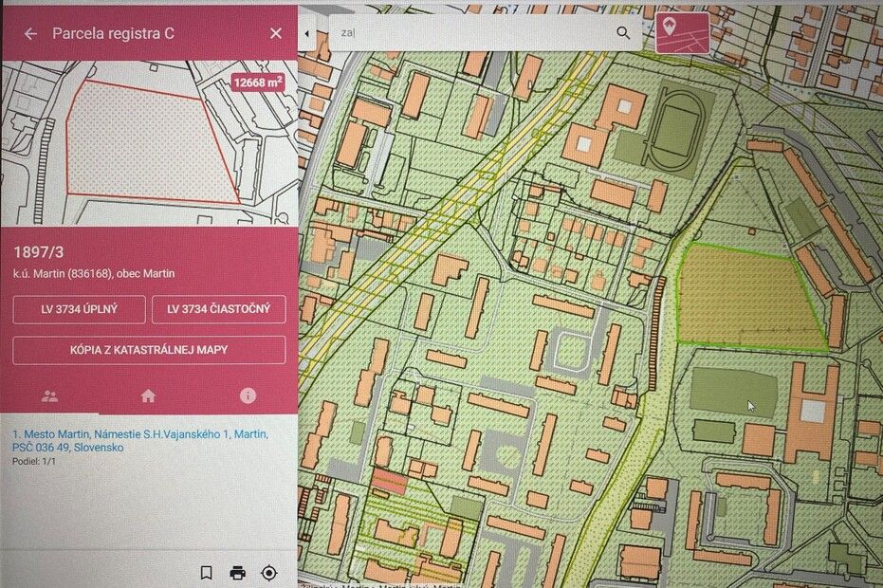Switch to the house icon tab

point(148,396)
